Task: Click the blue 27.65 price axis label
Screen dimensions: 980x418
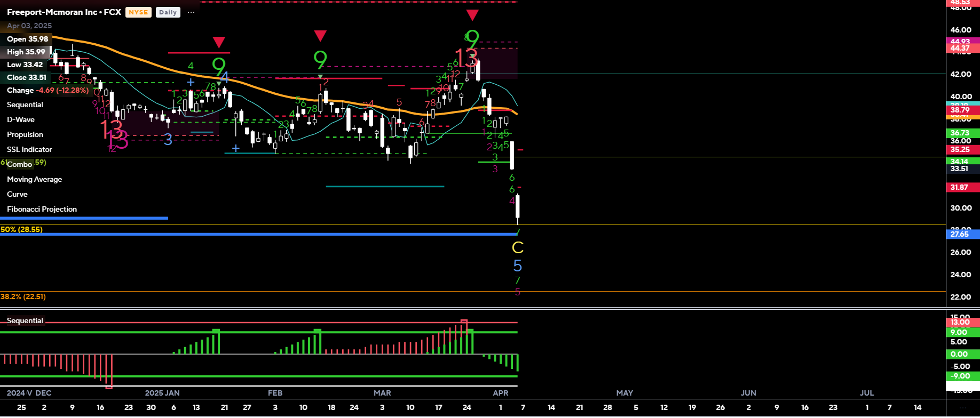Action: pyautogui.click(x=960, y=234)
